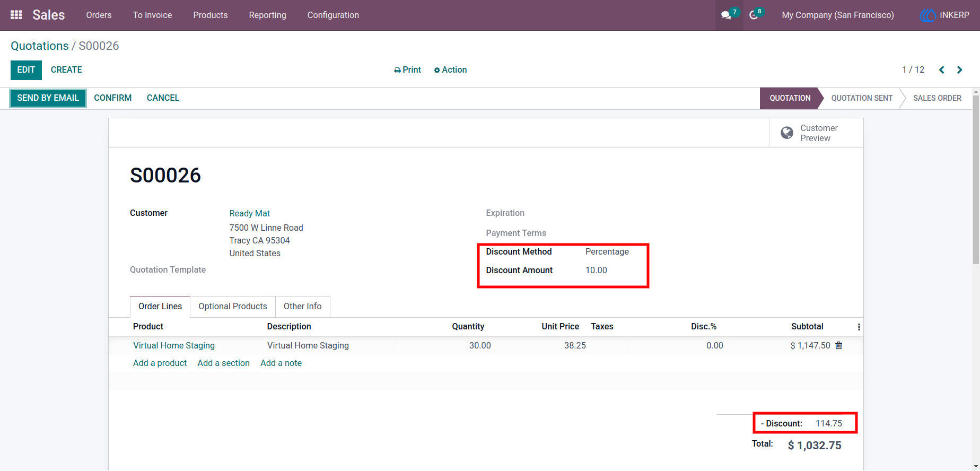The width and height of the screenshot is (980, 471).
Task: Go to the next record arrow
Action: coord(959,70)
